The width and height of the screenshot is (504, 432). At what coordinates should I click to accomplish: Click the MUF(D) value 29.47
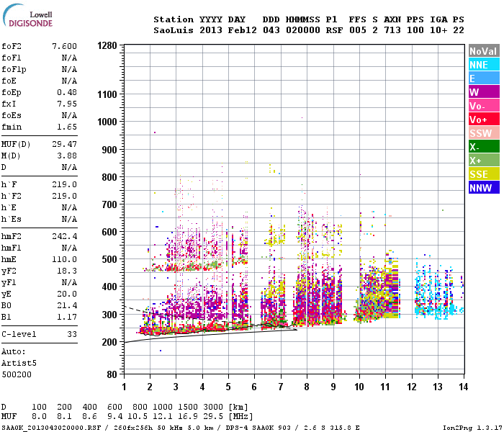(65, 144)
